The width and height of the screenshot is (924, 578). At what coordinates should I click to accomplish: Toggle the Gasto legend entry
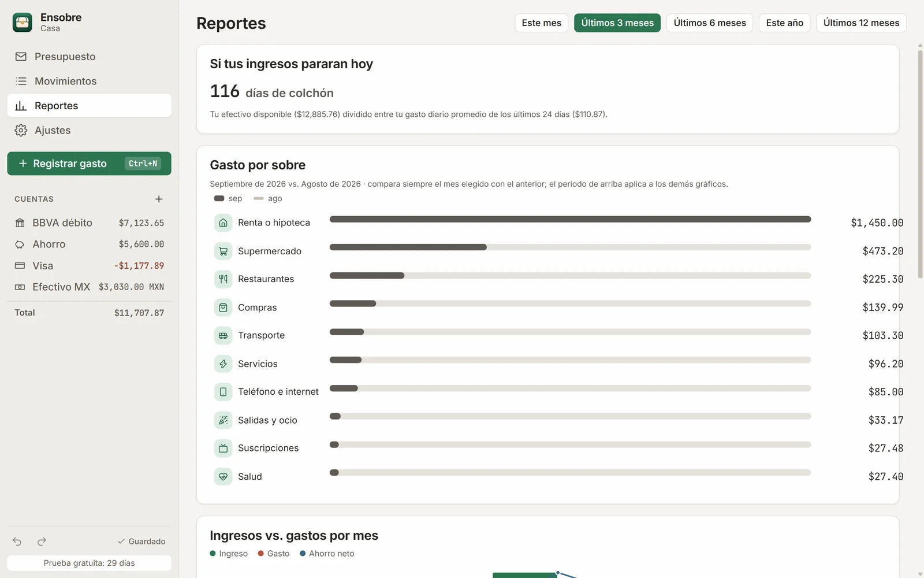click(x=274, y=554)
